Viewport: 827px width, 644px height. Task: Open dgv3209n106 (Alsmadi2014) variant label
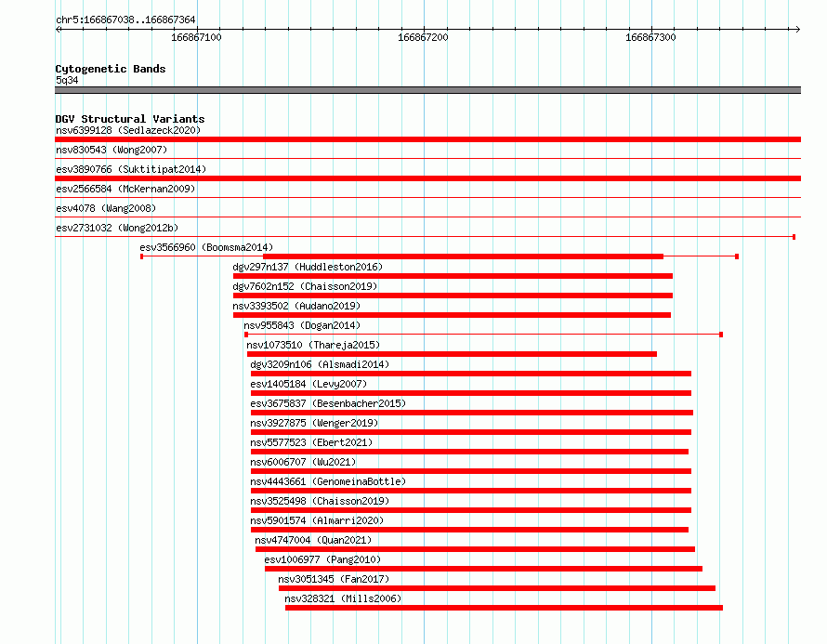pos(320,364)
